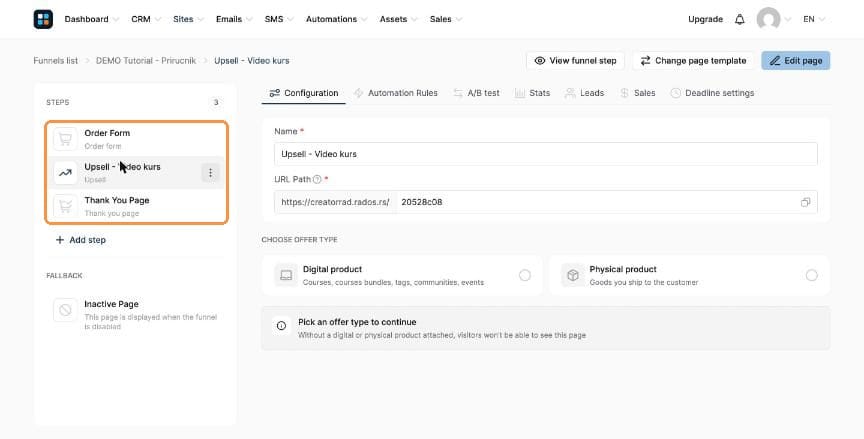This screenshot has width=864, height=439.
Task: Open the Inactive Page fallback
Action: point(136,313)
